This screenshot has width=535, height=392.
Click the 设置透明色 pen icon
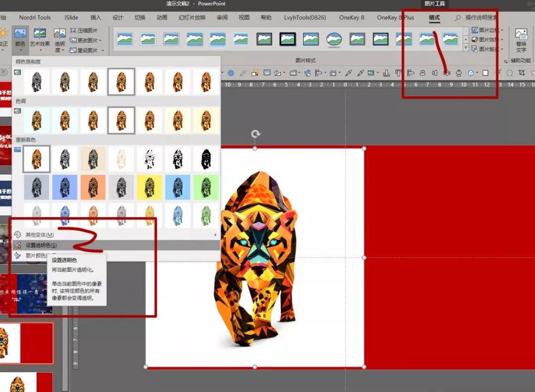point(17,245)
